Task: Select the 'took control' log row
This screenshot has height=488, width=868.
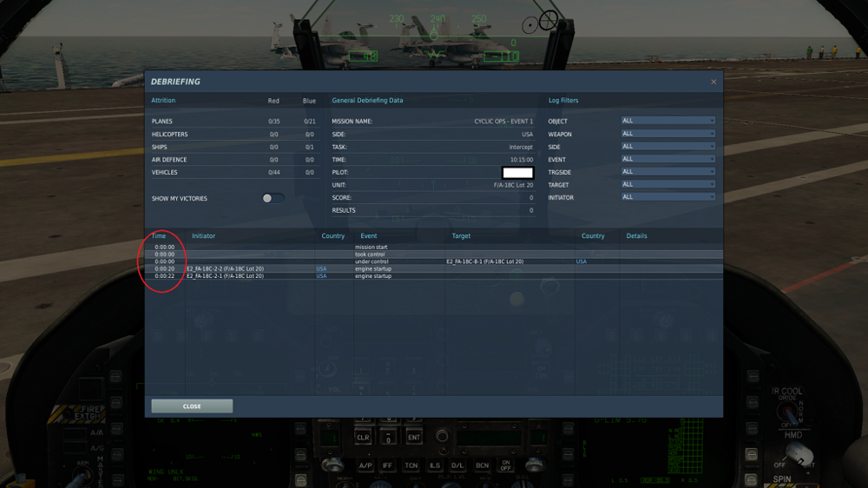Action: pos(434,254)
